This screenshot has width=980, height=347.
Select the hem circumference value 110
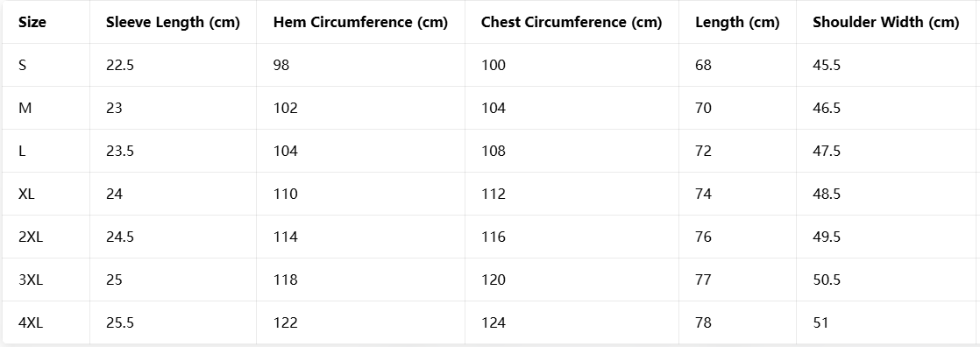tap(286, 194)
